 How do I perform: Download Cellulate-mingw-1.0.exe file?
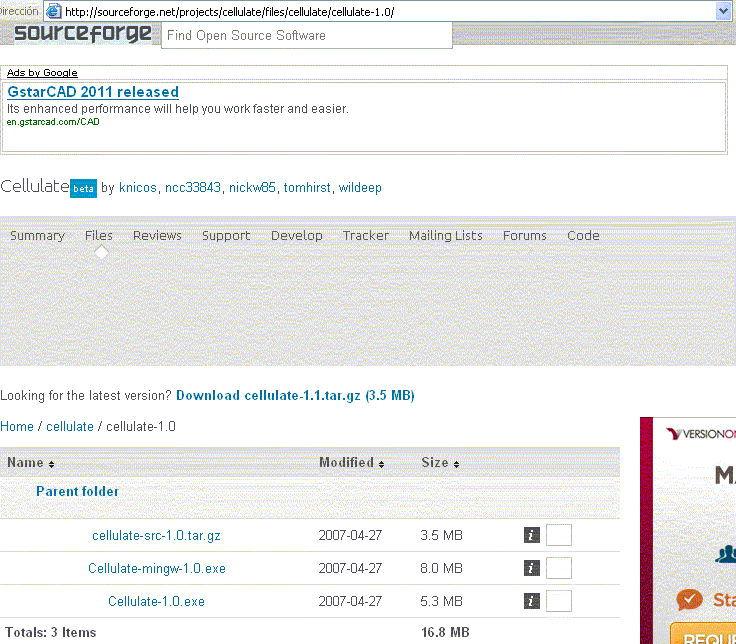click(157, 568)
